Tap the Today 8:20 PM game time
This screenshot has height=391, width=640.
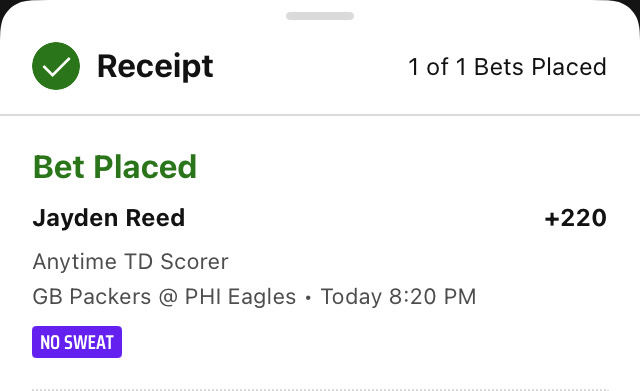[398, 297]
